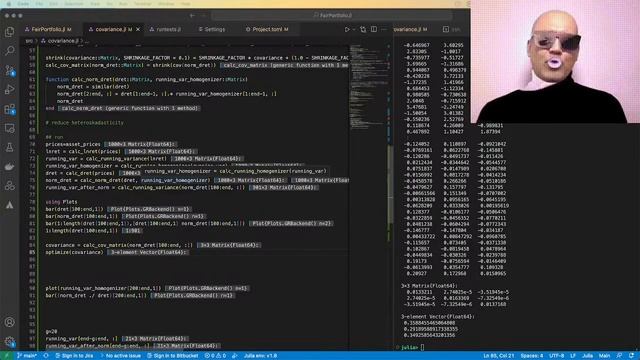Open Remote Explorer in activity bar
640x360 pixels.
[x=9, y=128]
